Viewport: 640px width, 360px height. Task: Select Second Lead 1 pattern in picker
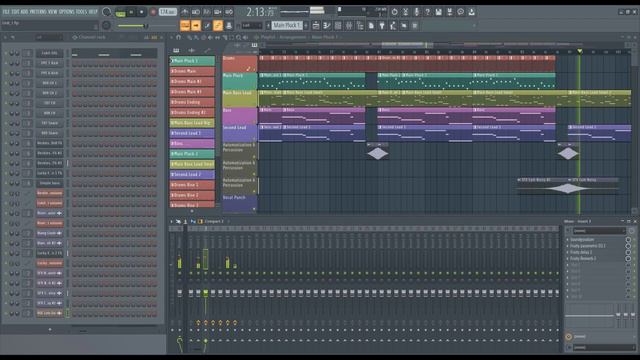click(192, 133)
